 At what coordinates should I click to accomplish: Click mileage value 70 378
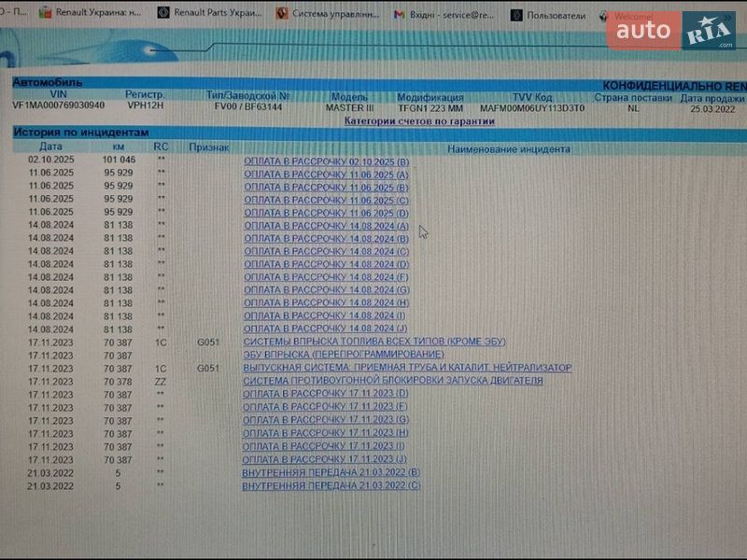118,382
